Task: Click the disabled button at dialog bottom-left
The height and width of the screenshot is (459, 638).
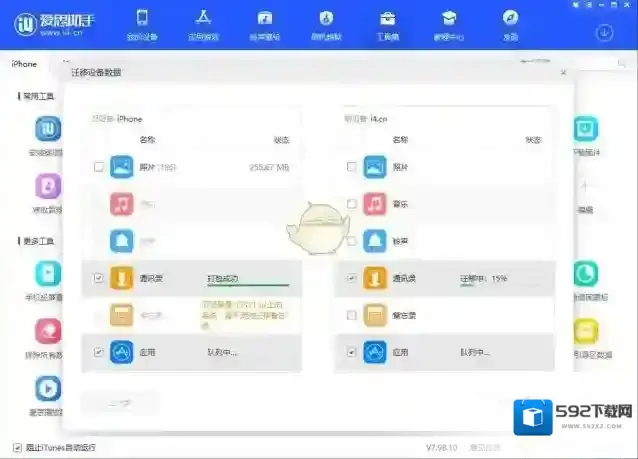Action: pyautogui.click(x=120, y=401)
